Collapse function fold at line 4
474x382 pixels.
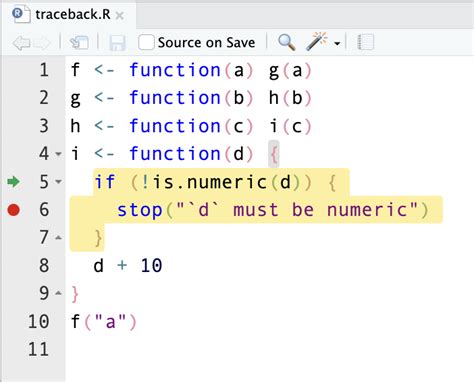coord(58,154)
